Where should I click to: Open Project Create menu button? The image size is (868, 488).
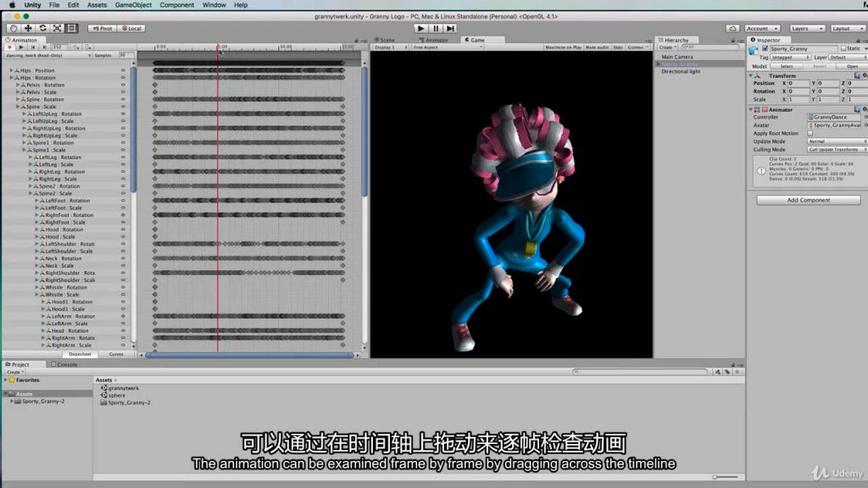click(x=15, y=373)
